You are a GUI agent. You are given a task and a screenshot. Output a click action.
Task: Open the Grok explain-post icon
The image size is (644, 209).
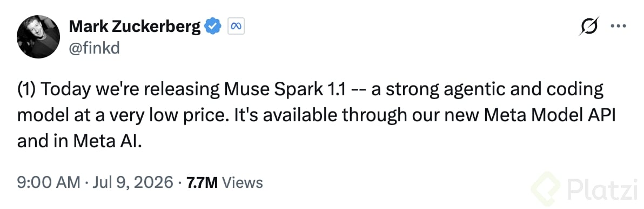tap(589, 27)
